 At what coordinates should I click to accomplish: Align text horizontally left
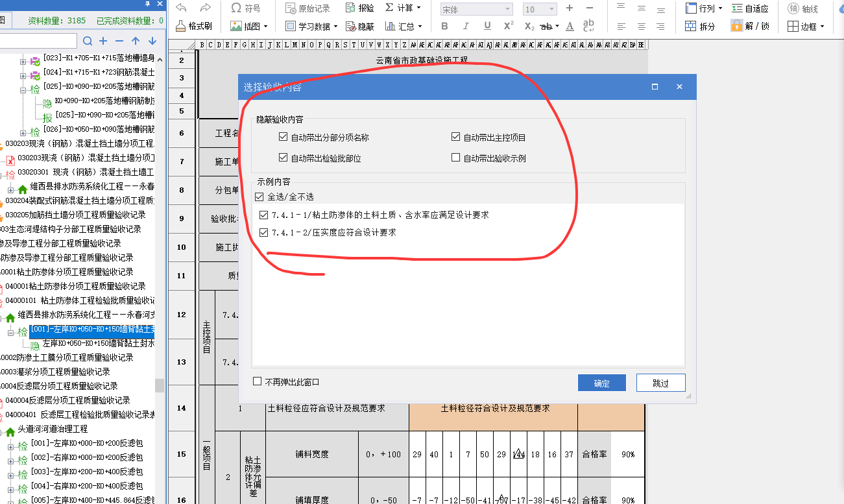point(621,27)
